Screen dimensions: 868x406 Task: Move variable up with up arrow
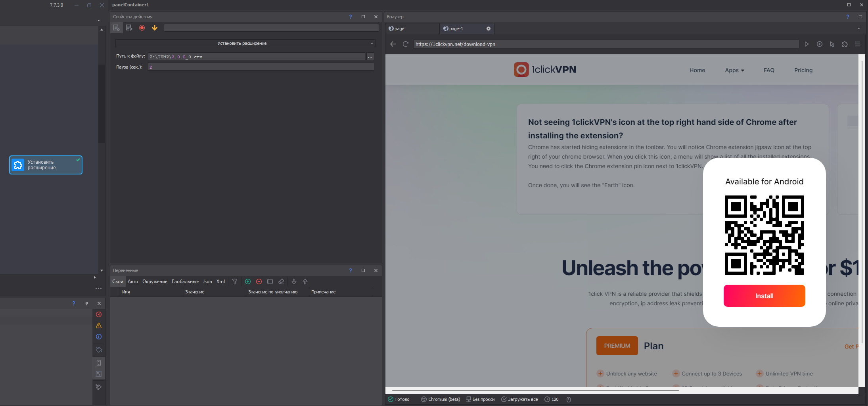click(x=305, y=282)
